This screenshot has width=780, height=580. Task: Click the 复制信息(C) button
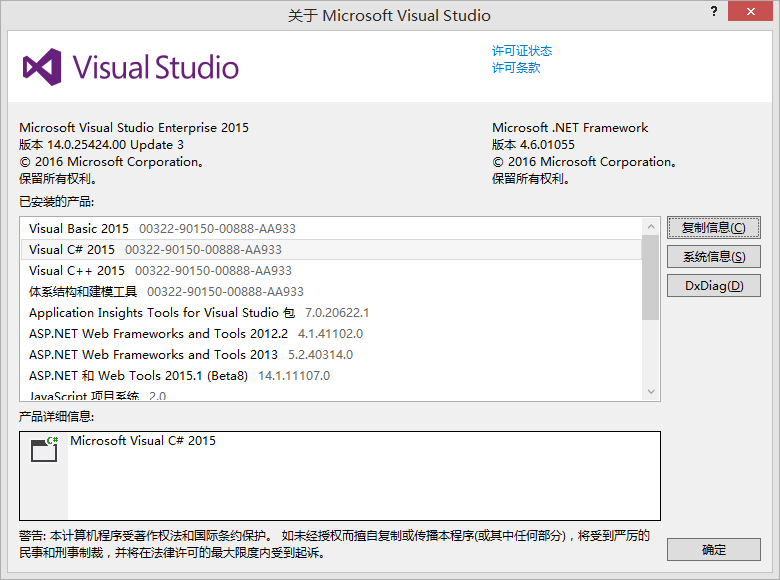[x=713, y=228]
